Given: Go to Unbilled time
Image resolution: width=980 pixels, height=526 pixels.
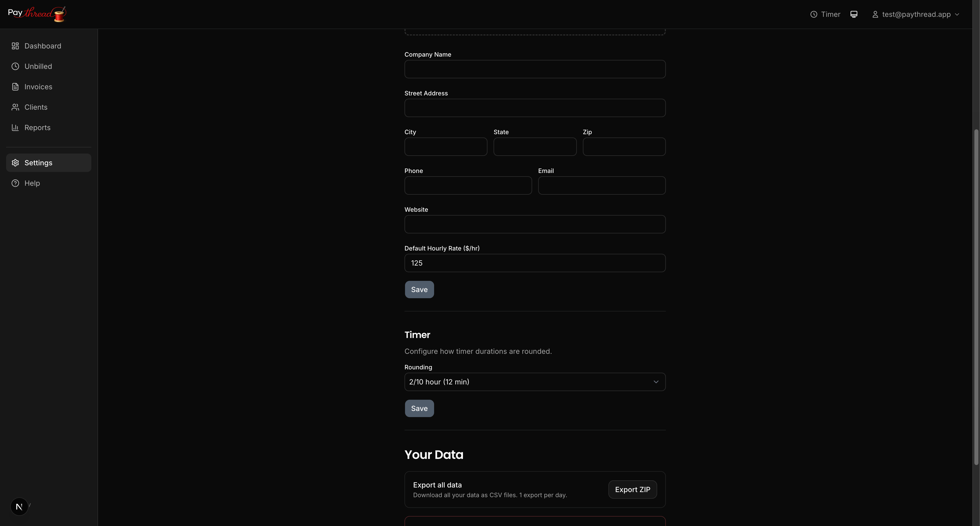Looking at the screenshot, I should pyautogui.click(x=38, y=67).
